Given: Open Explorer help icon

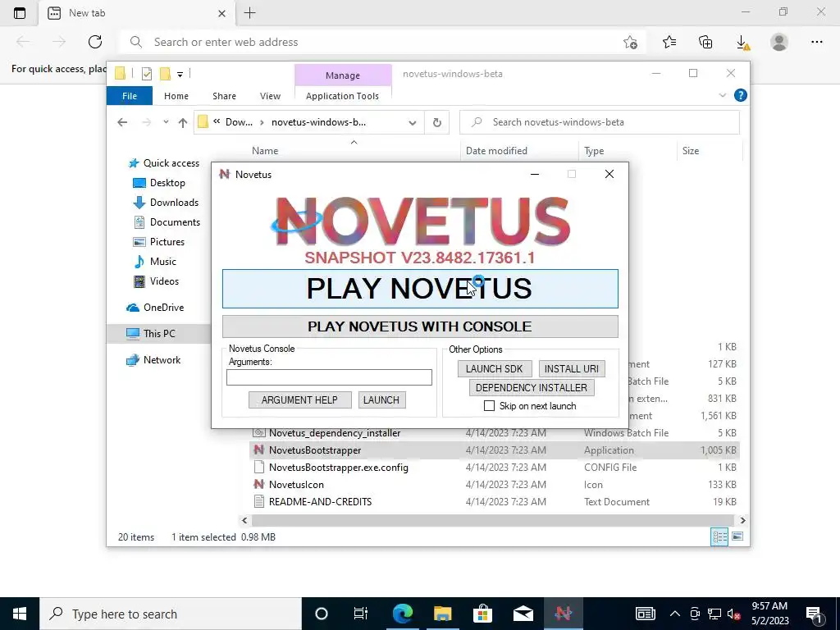Looking at the screenshot, I should pos(741,95).
